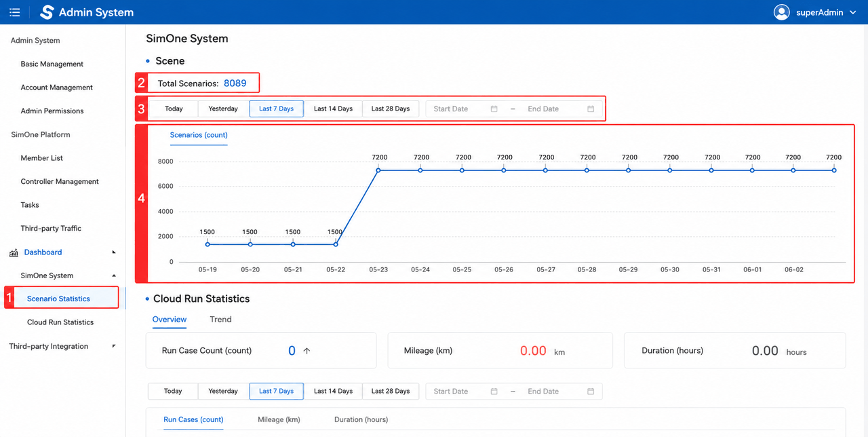
Task: Open Tasks in sidebar
Action: coord(30,205)
